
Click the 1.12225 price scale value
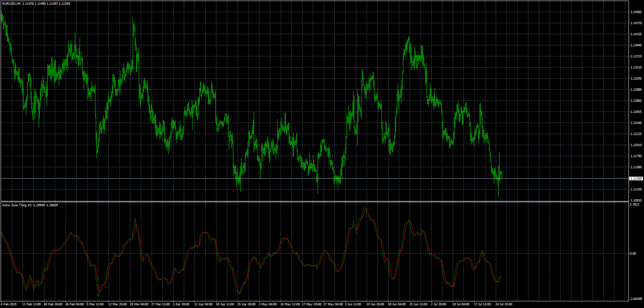tap(636, 134)
